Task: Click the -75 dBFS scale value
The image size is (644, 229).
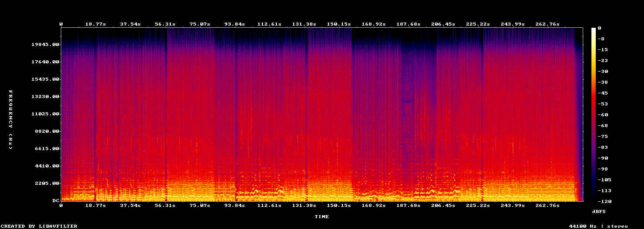Action: coord(603,137)
